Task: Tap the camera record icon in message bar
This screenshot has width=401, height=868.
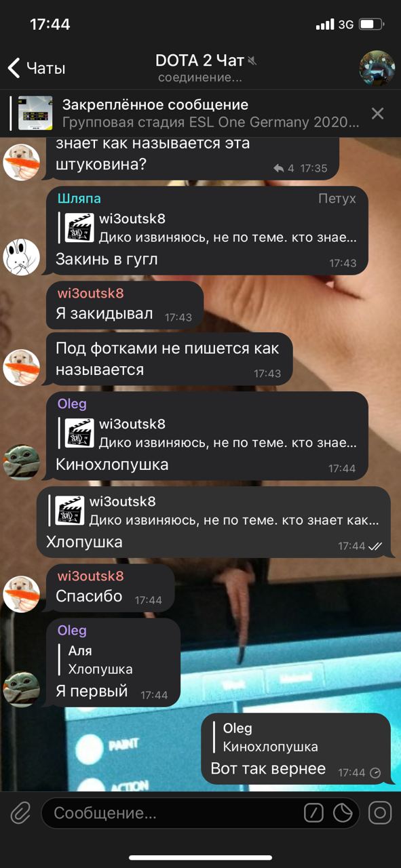Action: 380,812
